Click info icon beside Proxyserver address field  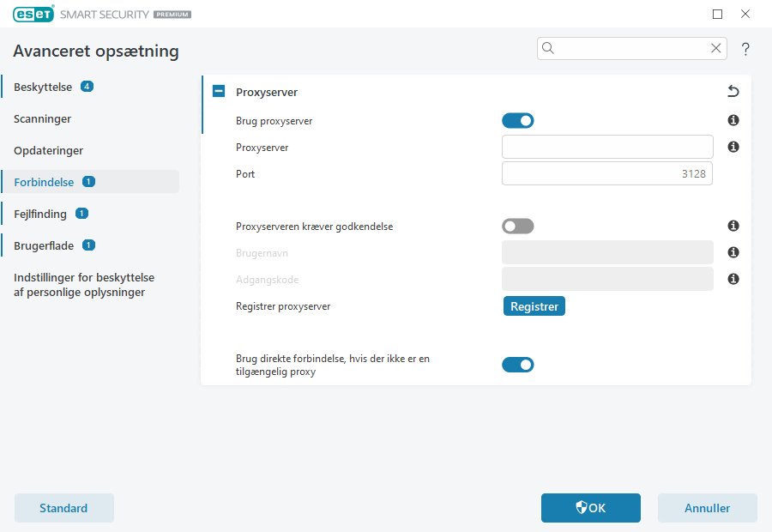coord(733,148)
